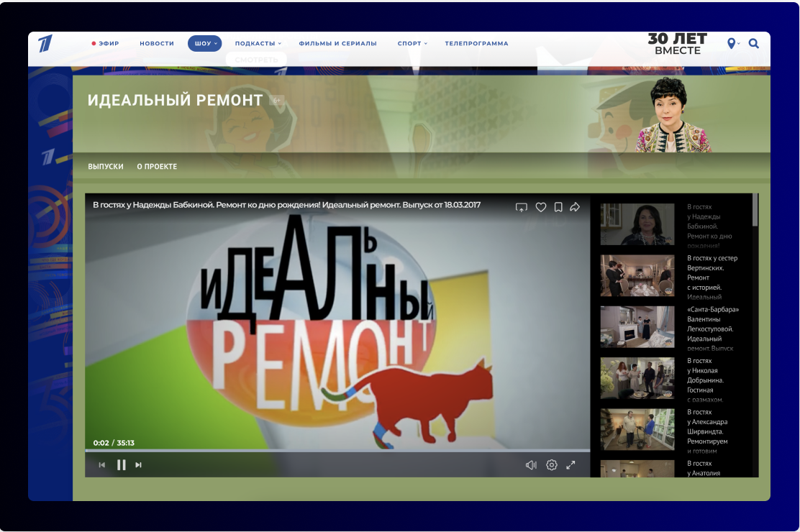Open picture-in-picture via the cast icon

tap(521, 207)
